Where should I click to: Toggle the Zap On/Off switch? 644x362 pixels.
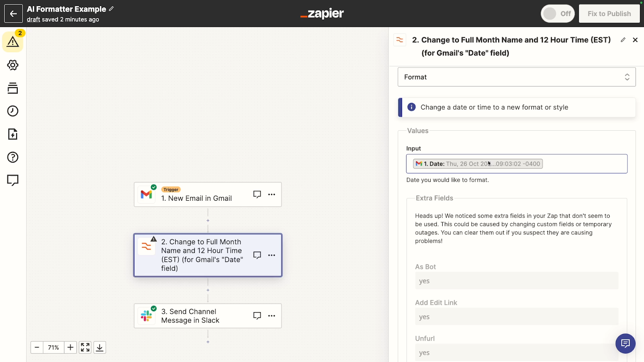pos(558,14)
